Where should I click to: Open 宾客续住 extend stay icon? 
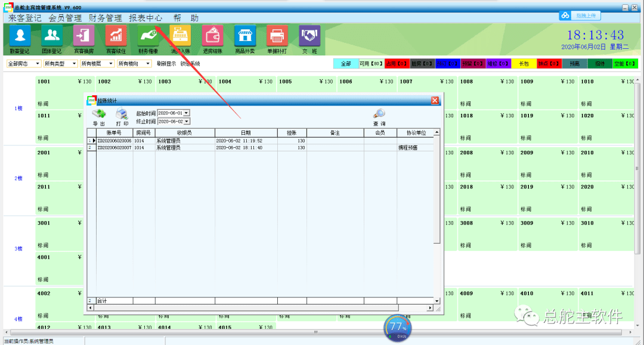[116, 39]
